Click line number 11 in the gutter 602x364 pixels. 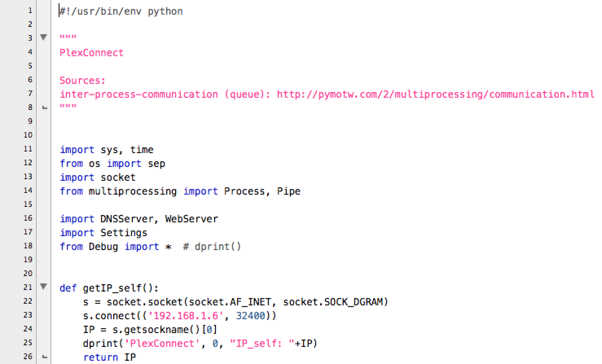[x=28, y=149]
